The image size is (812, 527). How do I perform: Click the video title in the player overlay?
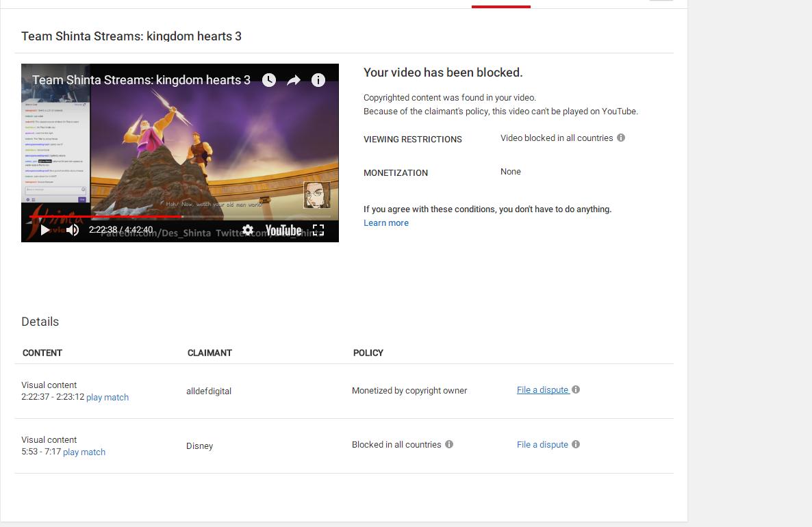pyautogui.click(x=141, y=79)
